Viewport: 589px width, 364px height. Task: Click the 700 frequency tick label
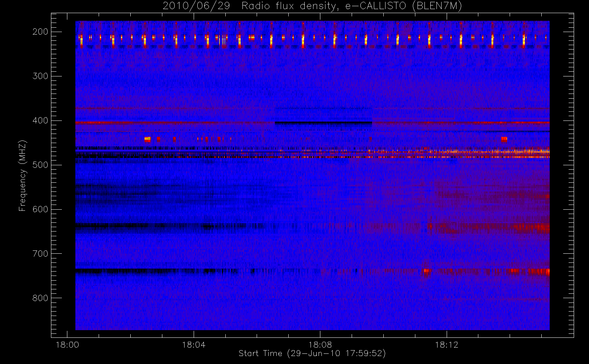40,254
